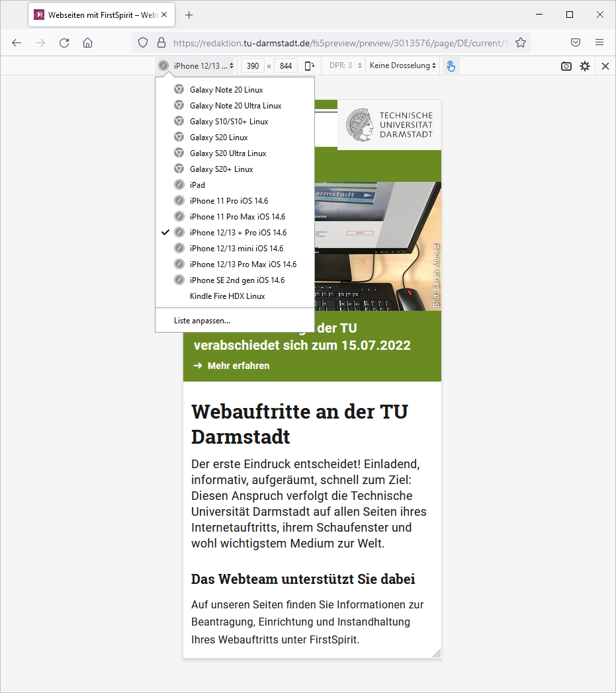
Task: Select Galaxy Note 20 Ultra Linux device
Action: [235, 106]
